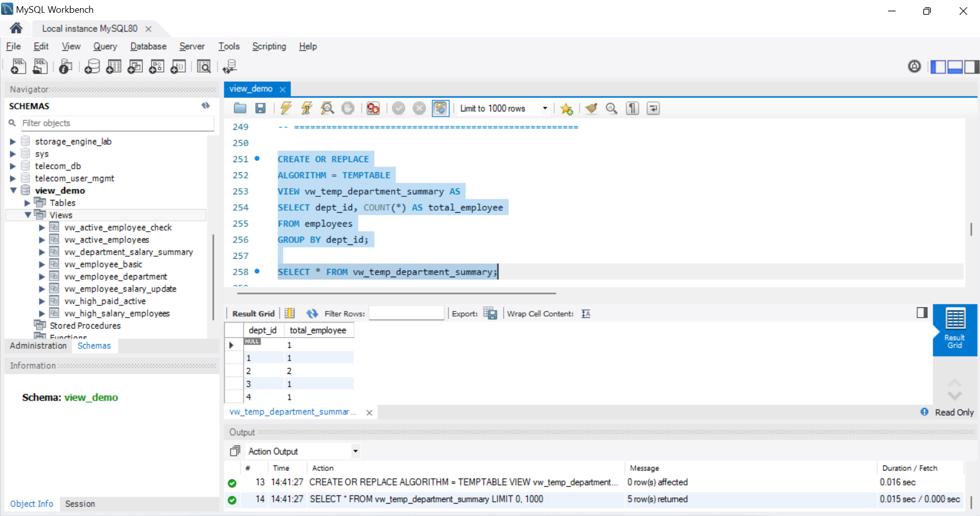Viewport: 980px width, 516px height.
Task: Open find panel magnifier icon in editor
Action: pyautogui.click(x=612, y=108)
